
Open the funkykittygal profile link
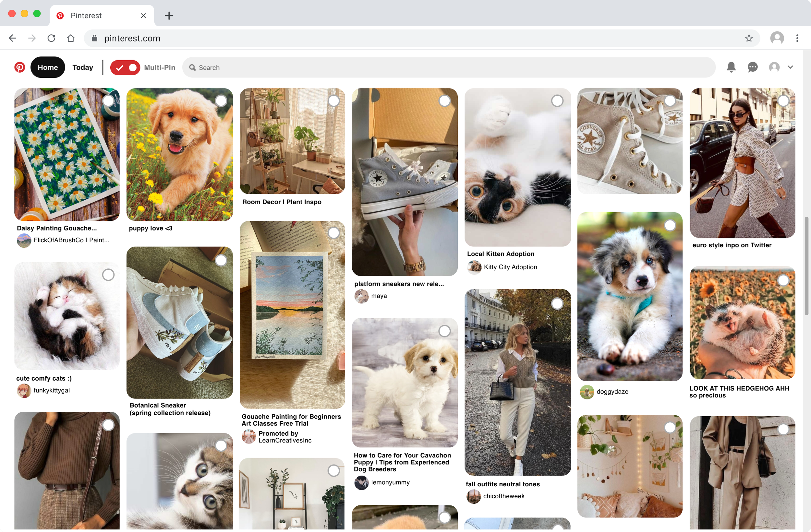pyautogui.click(x=52, y=390)
